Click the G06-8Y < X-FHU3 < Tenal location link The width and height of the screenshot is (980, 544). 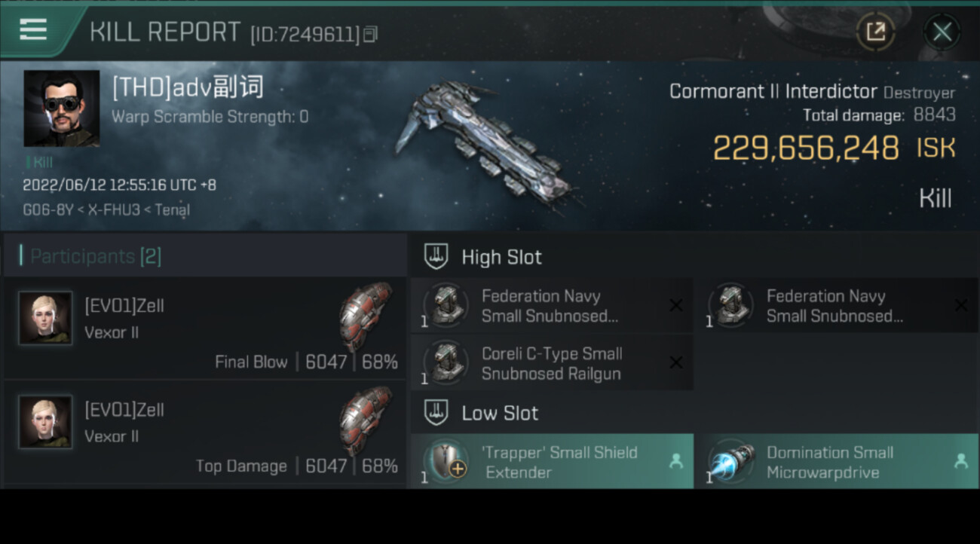(106, 210)
